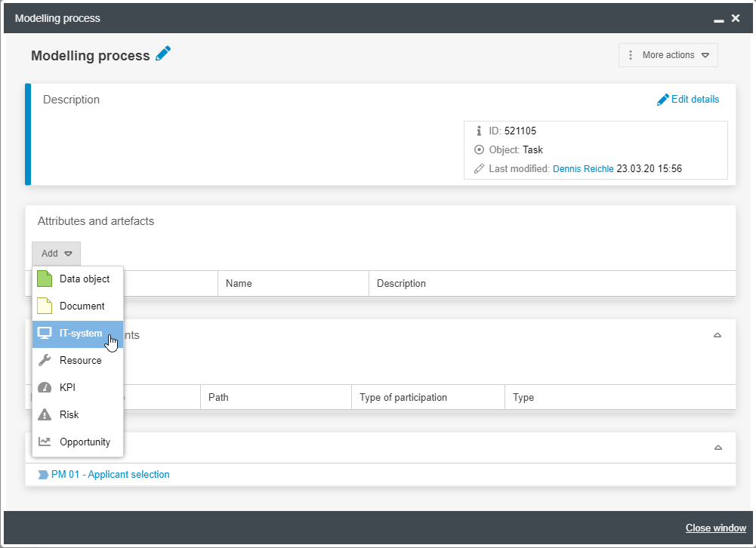
Task: Click Close window link in footer
Action: coord(715,528)
